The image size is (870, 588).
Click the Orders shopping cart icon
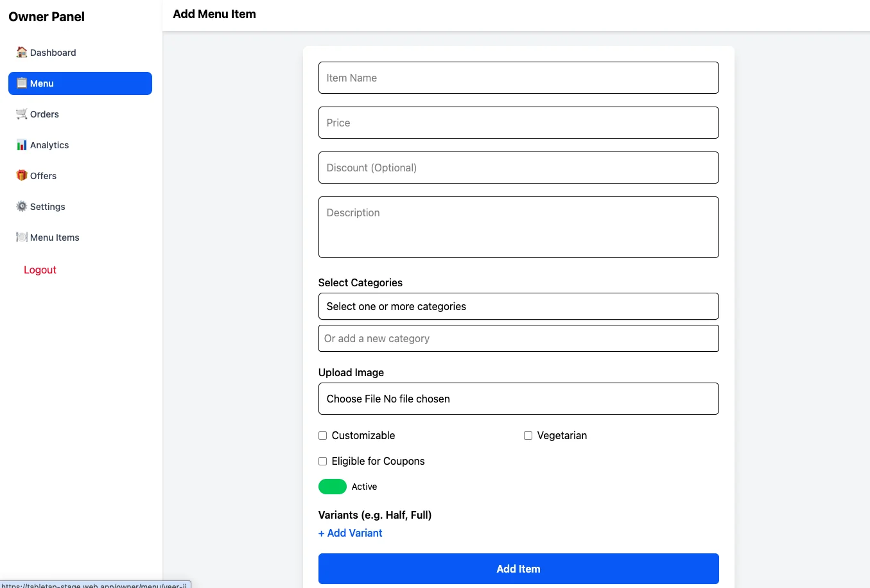tap(22, 114)
